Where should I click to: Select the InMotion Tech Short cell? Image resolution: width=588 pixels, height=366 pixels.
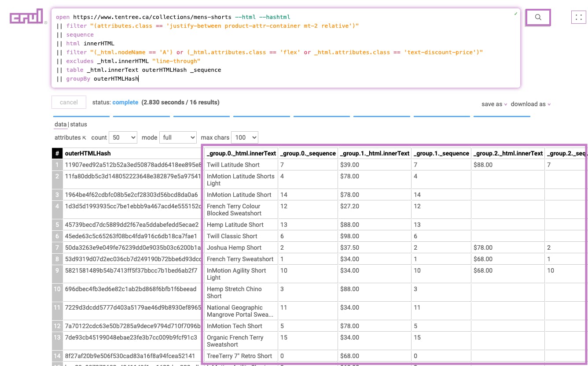point(241,326)
